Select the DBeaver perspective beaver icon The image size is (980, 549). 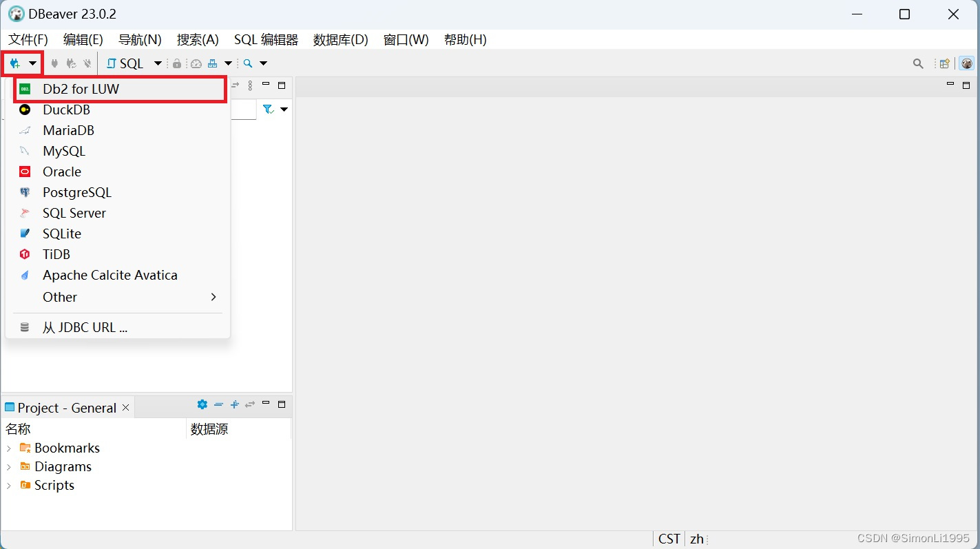coord(967,63)
